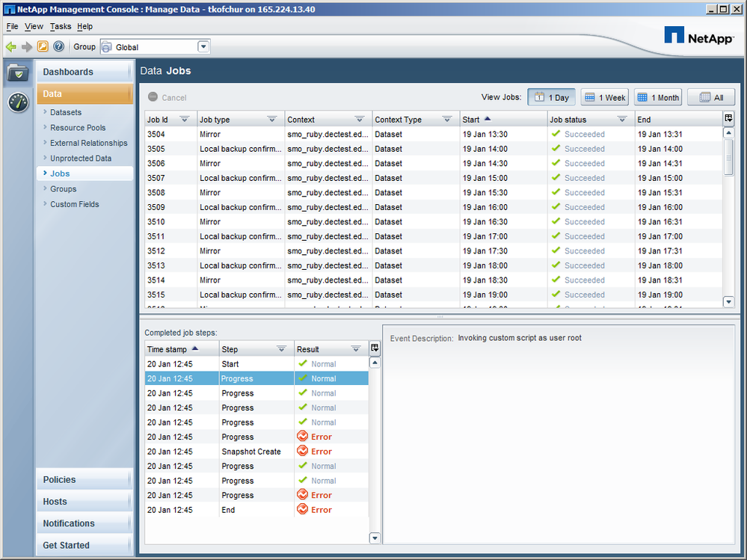Click the orange refresh toolbar icon
The image size is (747, 560).
(43, 47)
